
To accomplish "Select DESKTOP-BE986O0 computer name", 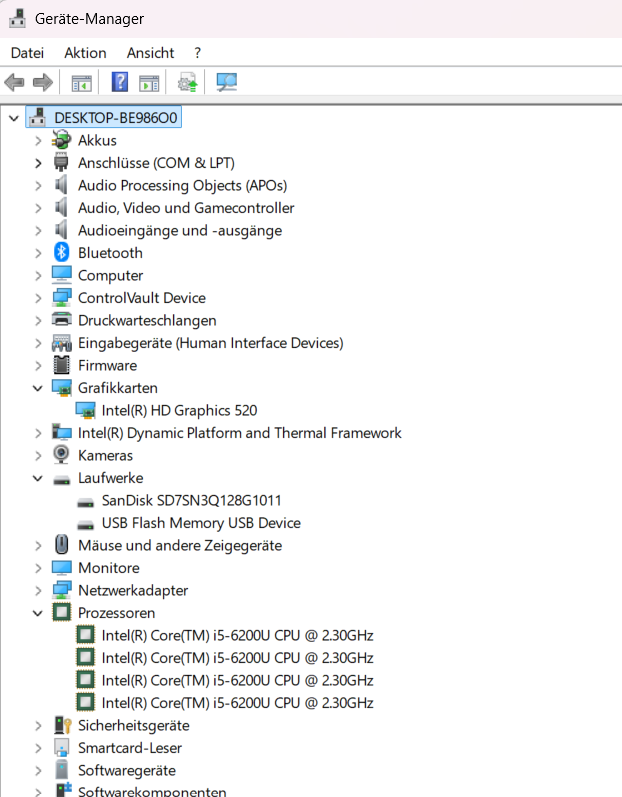I will (116, 118).
